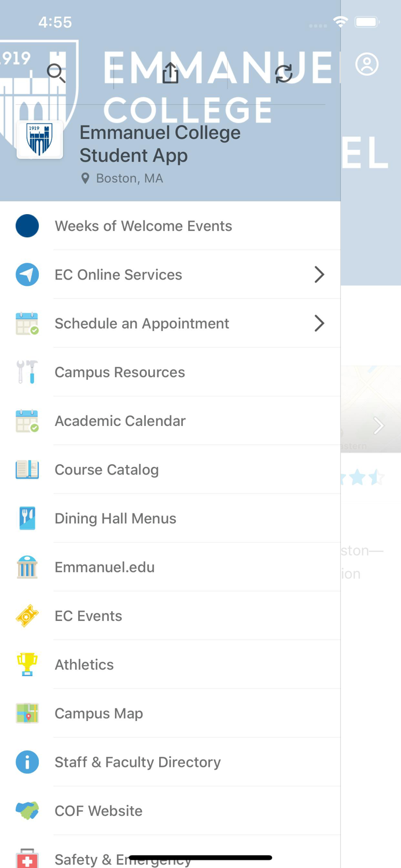Expand Schedule an Appointment options
This screenshot has width=401, height=868.
(x=319, y=323)
